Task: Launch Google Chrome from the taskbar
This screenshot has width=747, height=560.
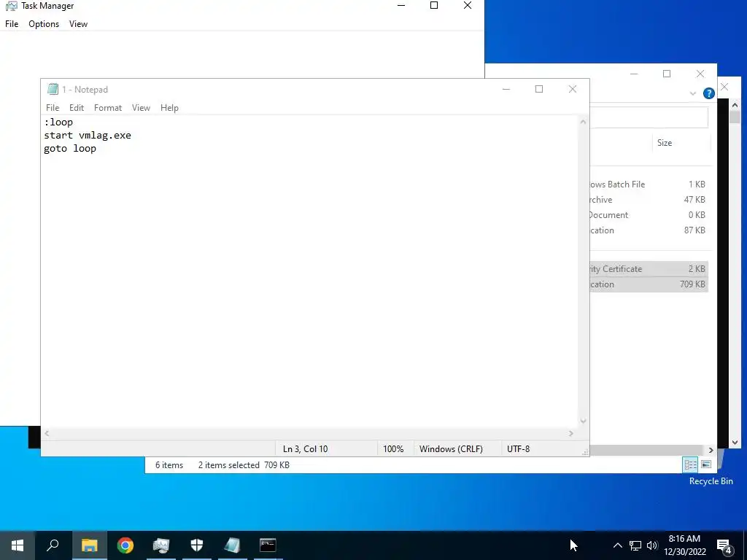Action: 125,545
